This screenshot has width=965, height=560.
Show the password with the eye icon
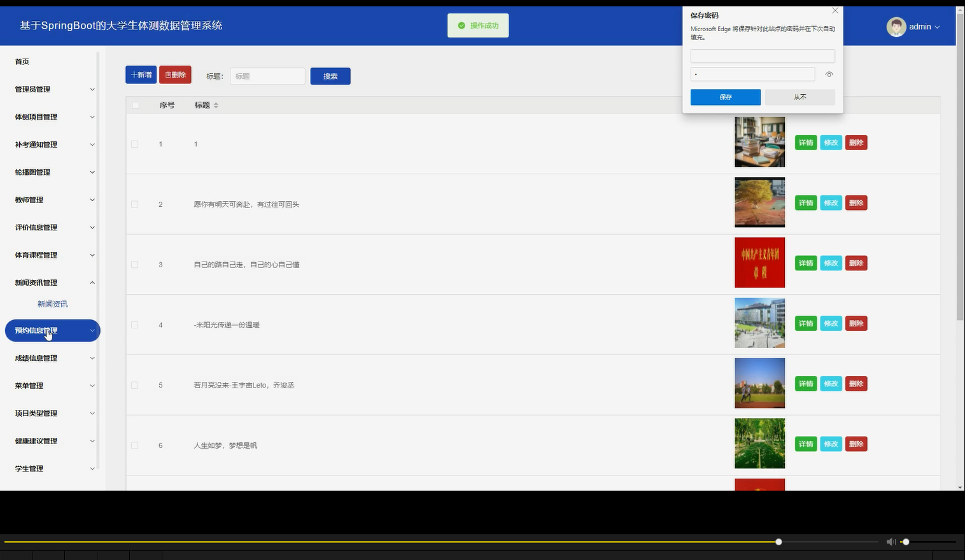[829, 74]
